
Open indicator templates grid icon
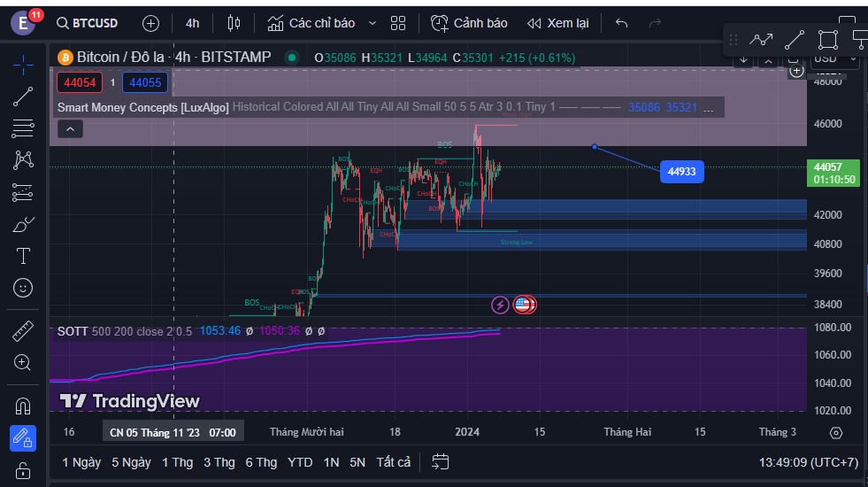coord(398,23)
